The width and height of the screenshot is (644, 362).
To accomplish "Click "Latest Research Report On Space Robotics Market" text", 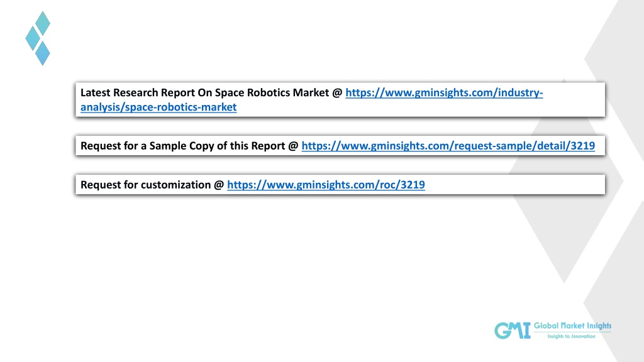I will coord(204,93).
